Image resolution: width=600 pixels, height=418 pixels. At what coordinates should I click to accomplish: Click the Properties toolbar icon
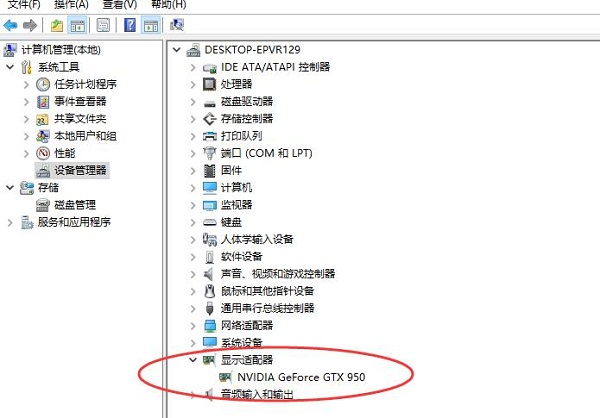(104, 24)
